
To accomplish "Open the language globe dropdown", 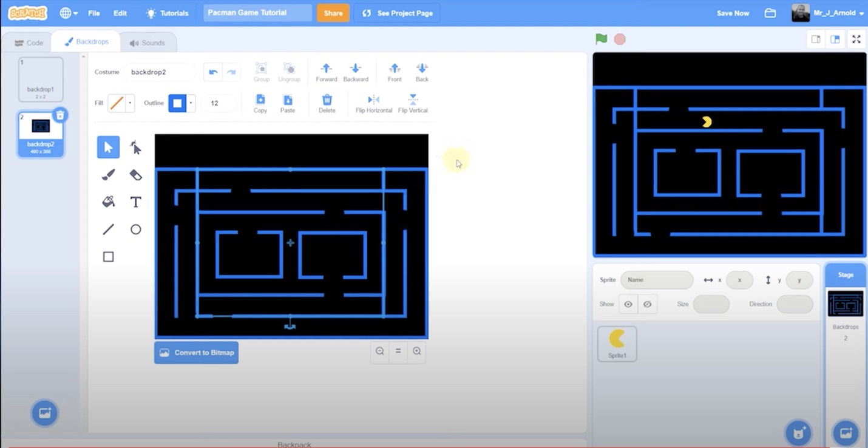I will (x=69, y=13).
